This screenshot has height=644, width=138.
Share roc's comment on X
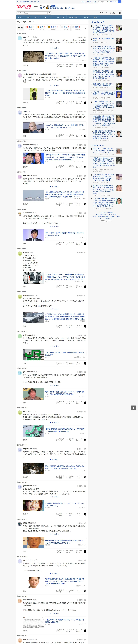point(85,244)
